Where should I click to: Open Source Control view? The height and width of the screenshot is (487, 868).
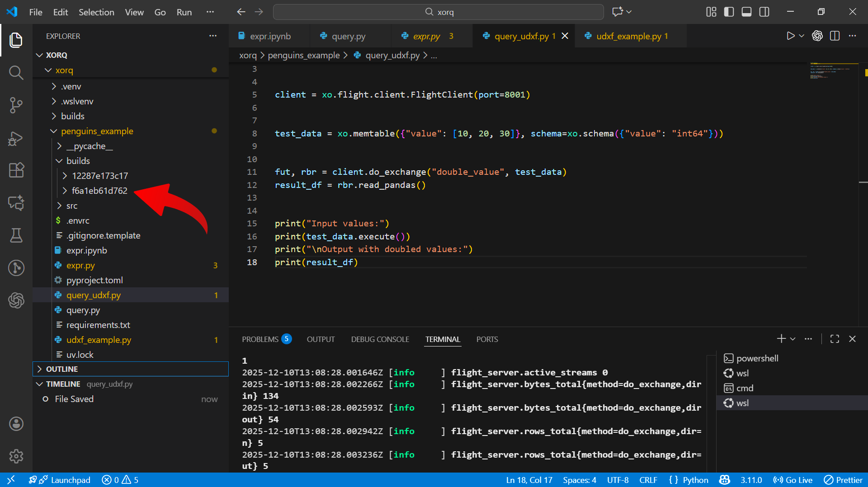click(x=16, y=105)
